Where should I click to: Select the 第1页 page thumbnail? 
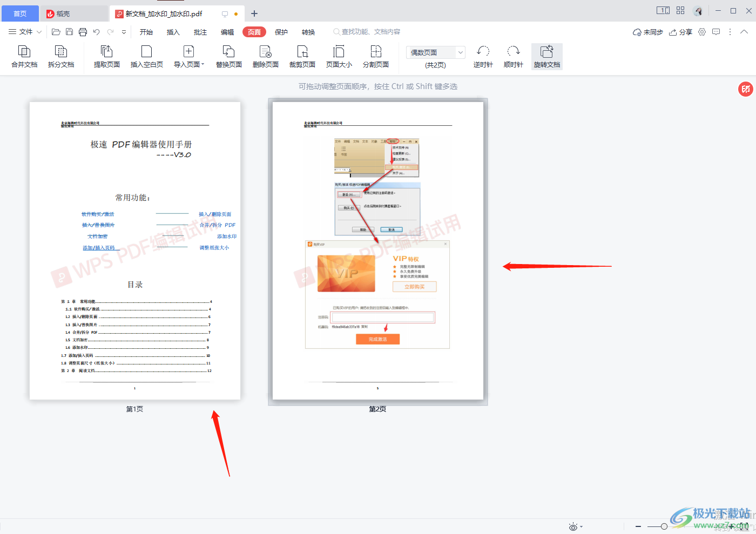[x=135, y=251]
